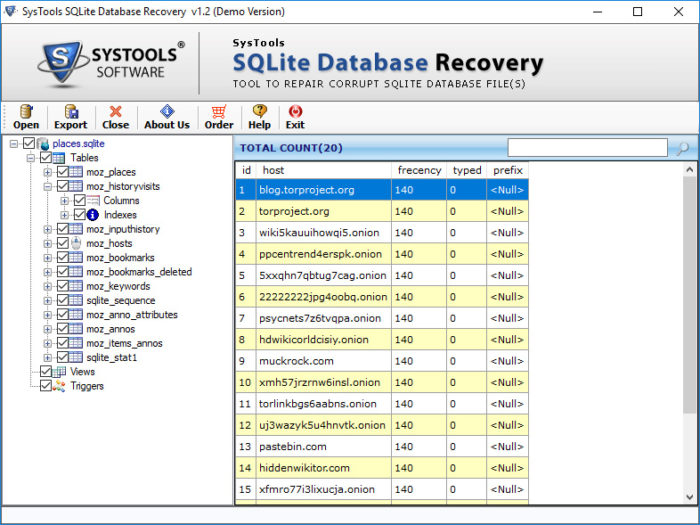Viewport: 700px width, 525px height.
Task: Expand the Columns node
Action: point(64,201)
